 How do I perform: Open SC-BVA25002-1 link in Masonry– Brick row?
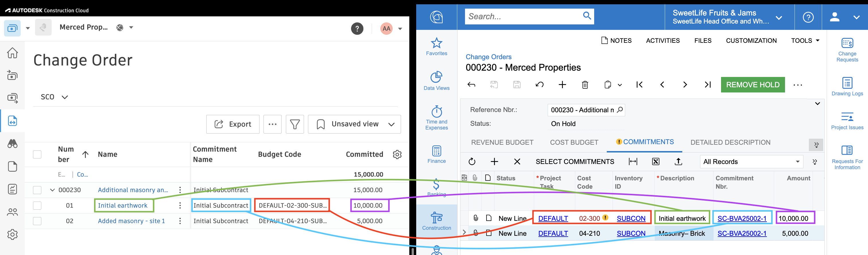[x=742, y=233]
